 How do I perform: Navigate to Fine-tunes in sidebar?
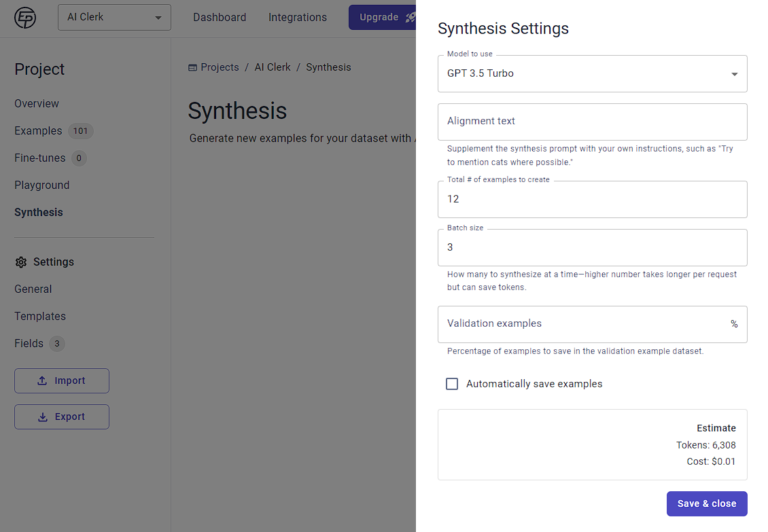coord(40,158)
